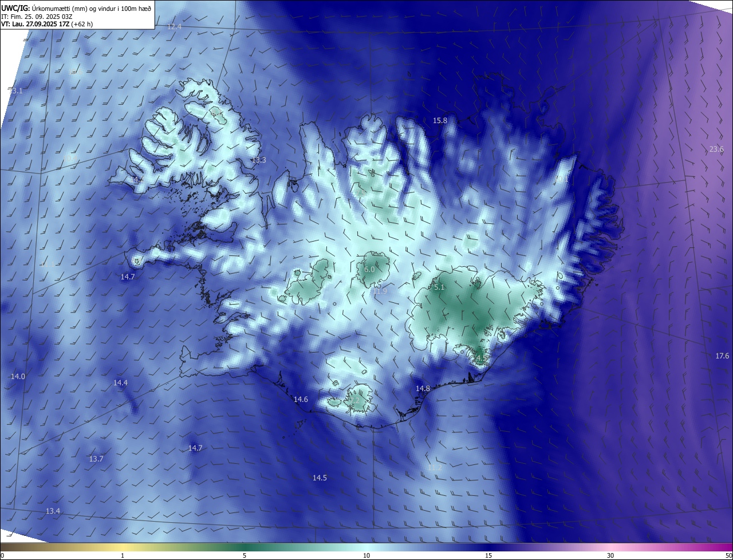The image size is (733, 560).
Task: Click the init time line 'IT: Fim. 25. 09. 2025 03Z'
Action: 36,16
